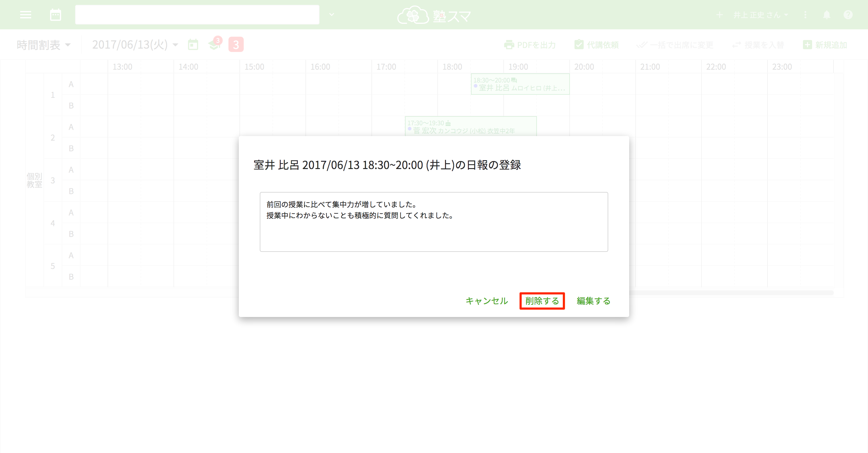This screenshot has width=868, height=453.
Task: Open the hamburger navigation menu
Action: tap(25, 14)
